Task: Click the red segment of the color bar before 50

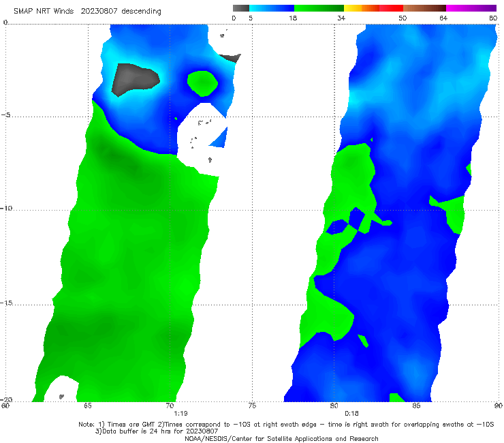Action: coord(391,8)
